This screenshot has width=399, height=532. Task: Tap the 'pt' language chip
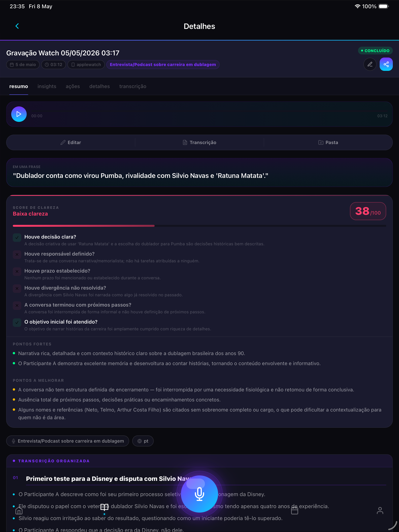coord(143,441)
